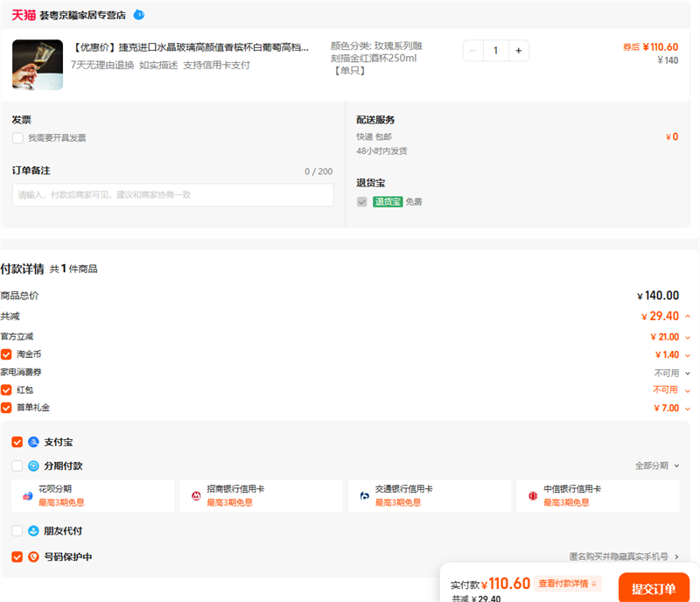
Task: Click the blue store badge icon
Action: click(x=138, y=15)
